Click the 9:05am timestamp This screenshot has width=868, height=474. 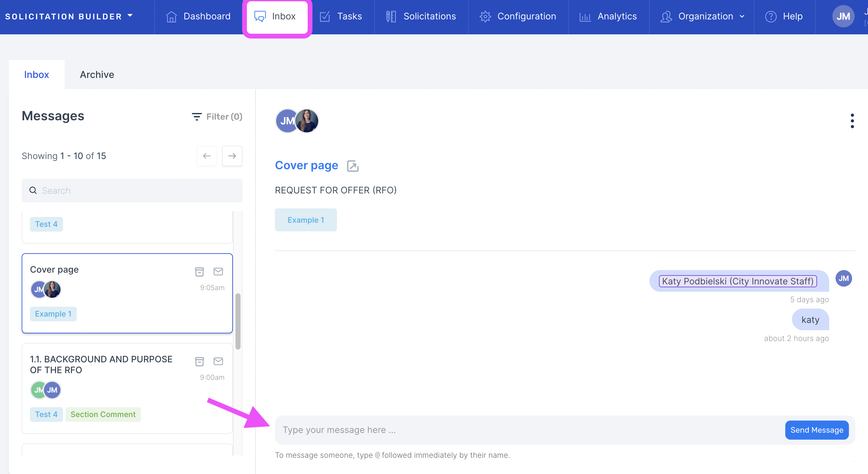click(x=212, y=288)
